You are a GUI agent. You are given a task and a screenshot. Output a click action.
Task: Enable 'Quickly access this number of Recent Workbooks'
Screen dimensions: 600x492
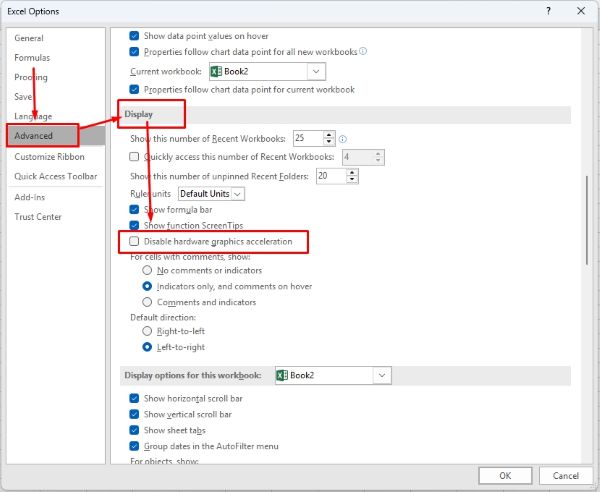point(134,157)
